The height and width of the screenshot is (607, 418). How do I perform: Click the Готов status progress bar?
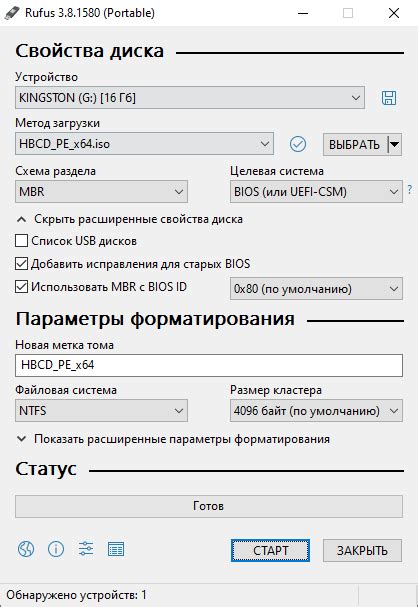point(209,506)
